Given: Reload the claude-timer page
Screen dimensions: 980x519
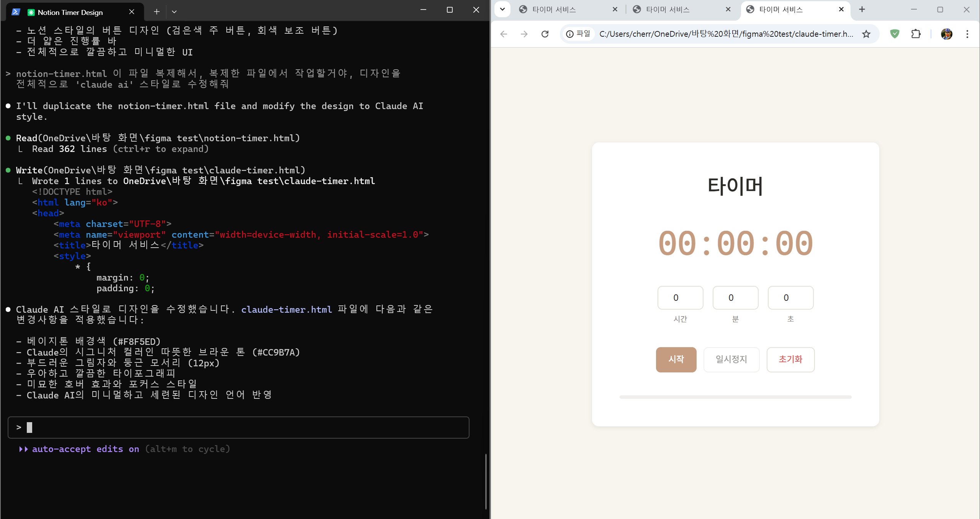Looking at the screenshot, I should 545,34.
